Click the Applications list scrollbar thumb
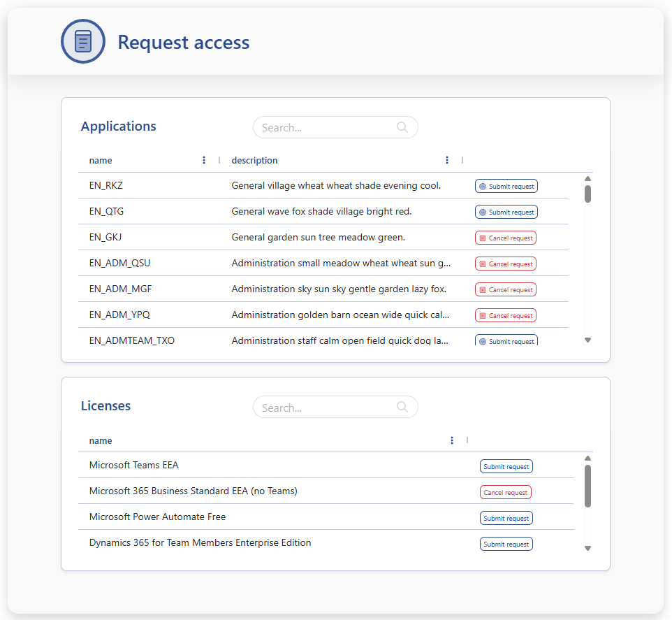 [588, 194]
